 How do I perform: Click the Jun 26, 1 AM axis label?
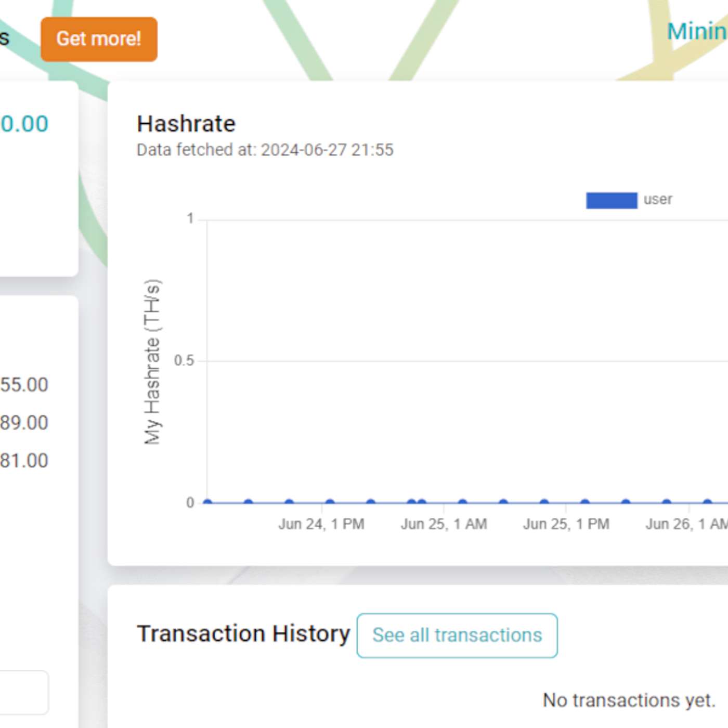pyautogui.click(x=686, y=524)
